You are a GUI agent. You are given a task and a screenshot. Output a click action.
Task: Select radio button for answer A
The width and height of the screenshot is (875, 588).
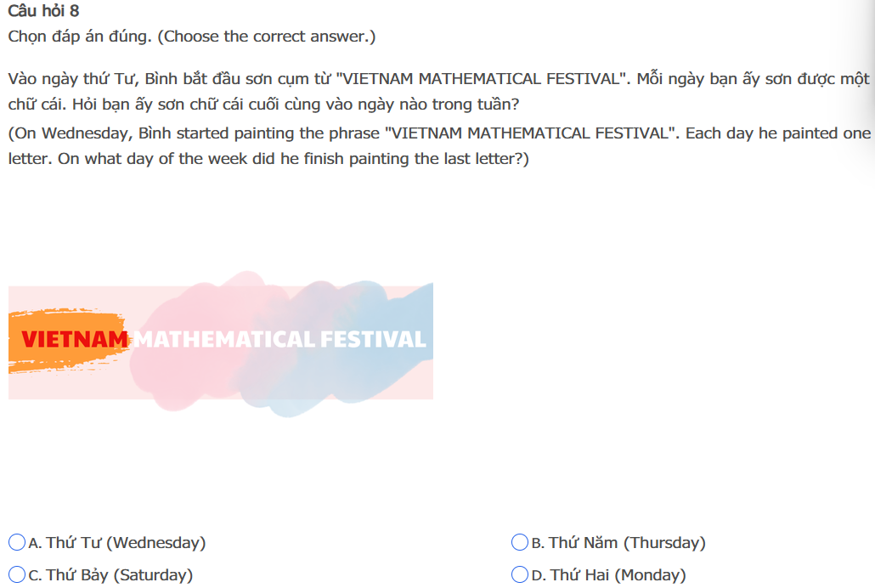[17, 542]
